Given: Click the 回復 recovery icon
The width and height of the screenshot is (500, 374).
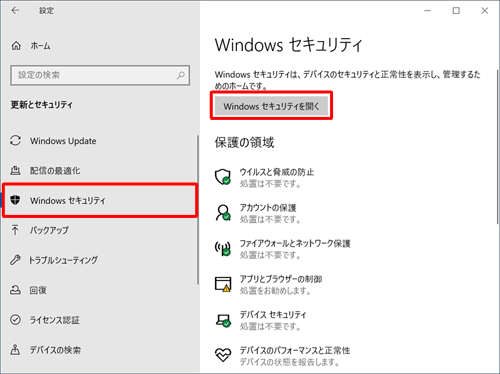Looking at the screenshot, I should pos(15,290).
